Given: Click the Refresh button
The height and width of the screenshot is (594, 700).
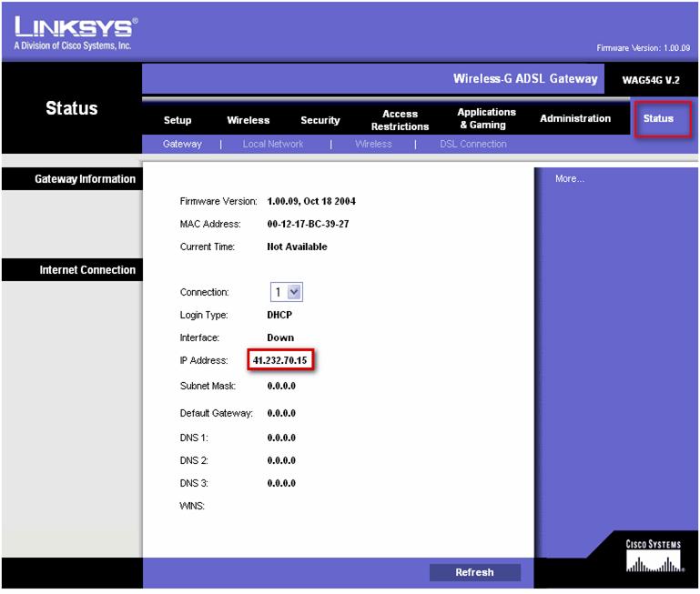Looking at the screenshot, I should click(x=475, y=572).
